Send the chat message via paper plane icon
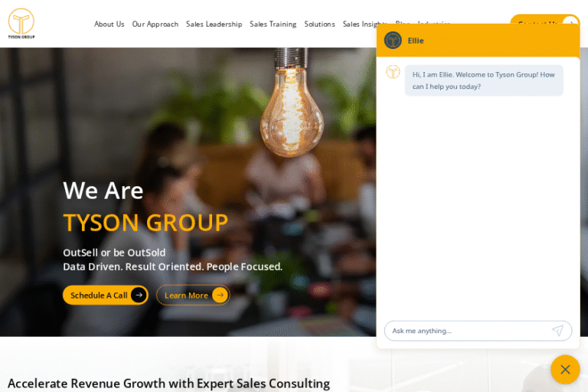The image size is (588, 392). [557, 331]
